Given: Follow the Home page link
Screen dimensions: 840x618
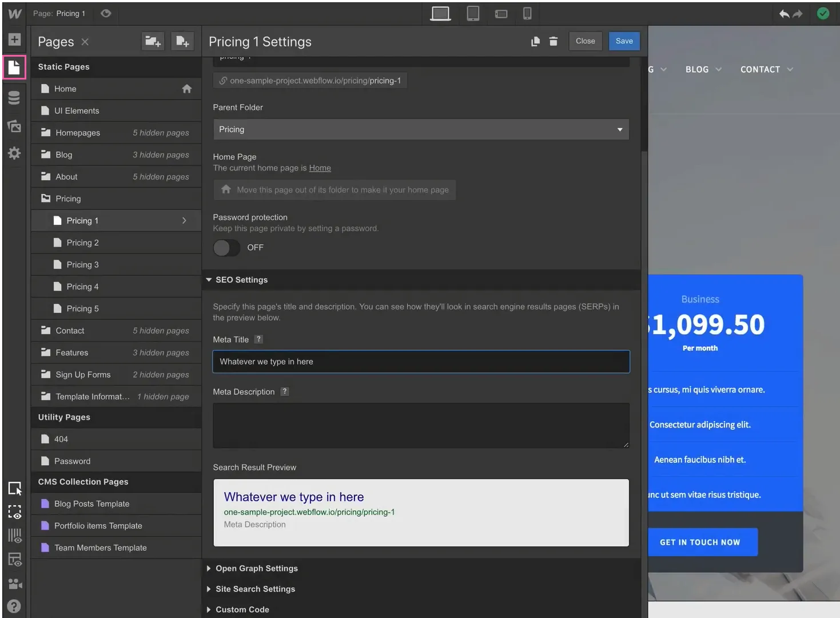Looking at the screenshot, I should point(320,168).
